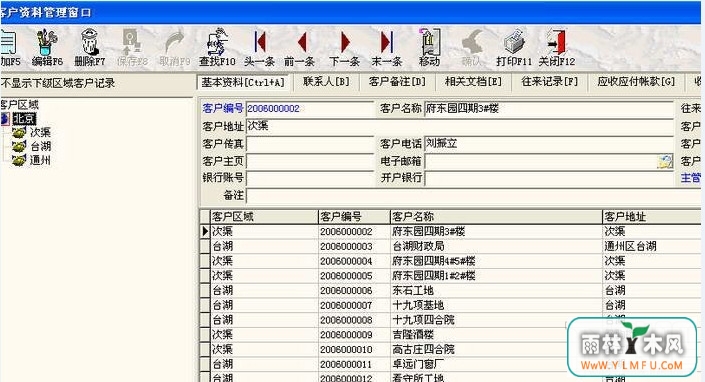Select 通州 in the region tree
This screenshot has width=705, height=382.
[40, 160]
